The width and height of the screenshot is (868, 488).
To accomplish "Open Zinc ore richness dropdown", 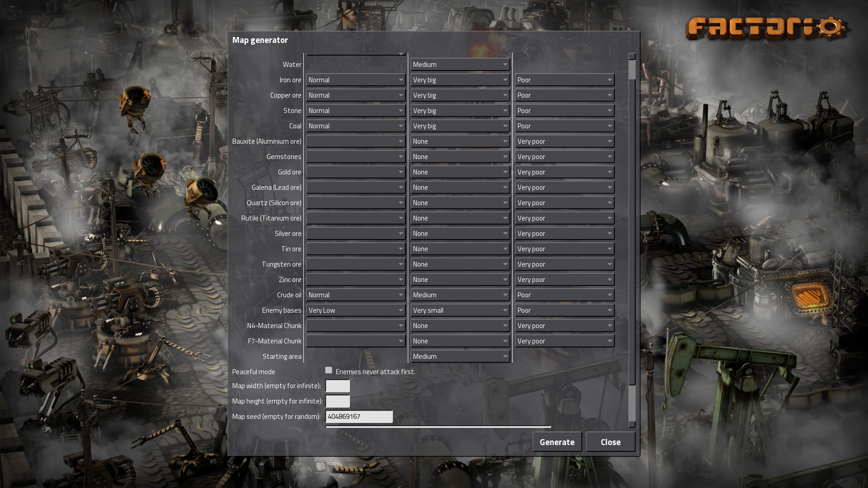I will pyautogui.click(x=565, y=280).
